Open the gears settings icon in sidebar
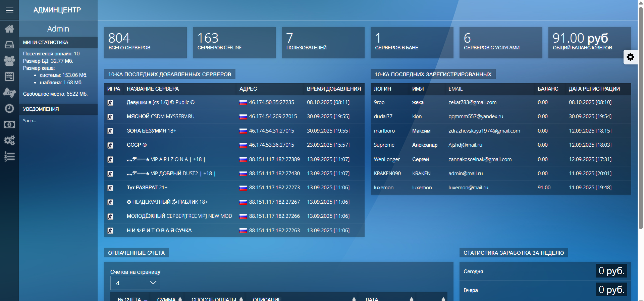 click(x=9, y=140)
